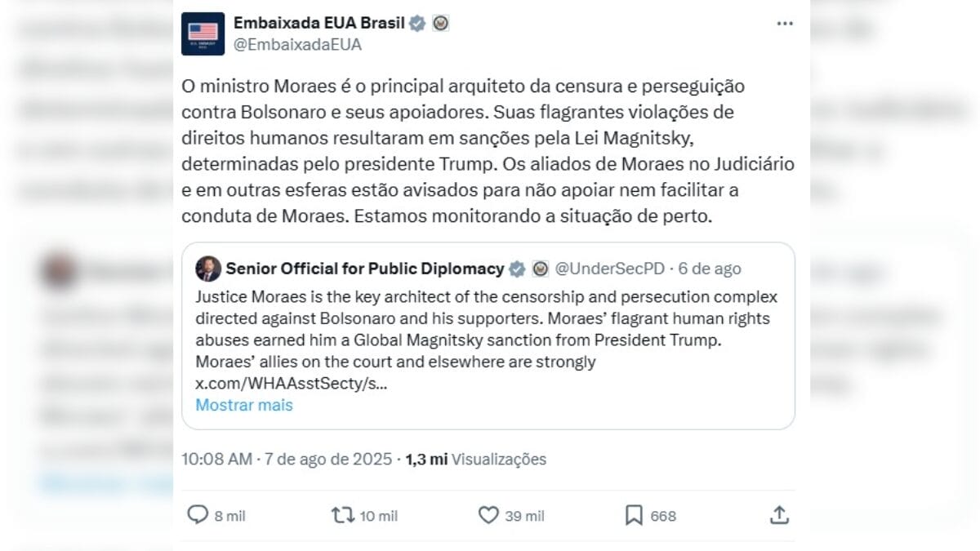This screenshot has width=980, height=551.
Task: Click the Senior Official for Public Diplomacy avatar
Action: (x=208, y=269)
